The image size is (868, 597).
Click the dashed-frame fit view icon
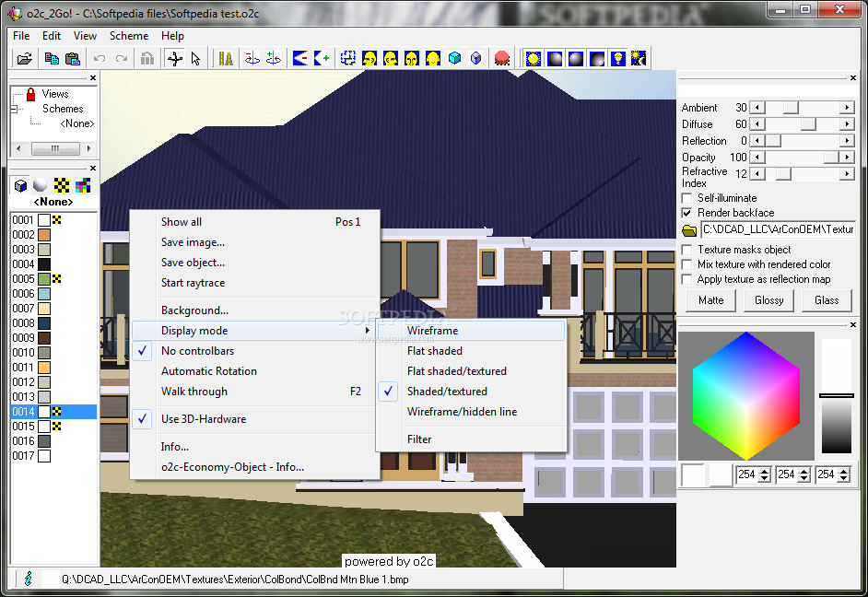pyautogui.click(x=348, y=58)
